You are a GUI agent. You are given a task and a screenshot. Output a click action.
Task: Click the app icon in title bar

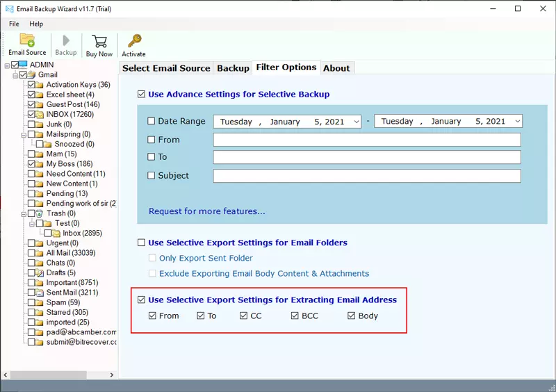(10, 8)
